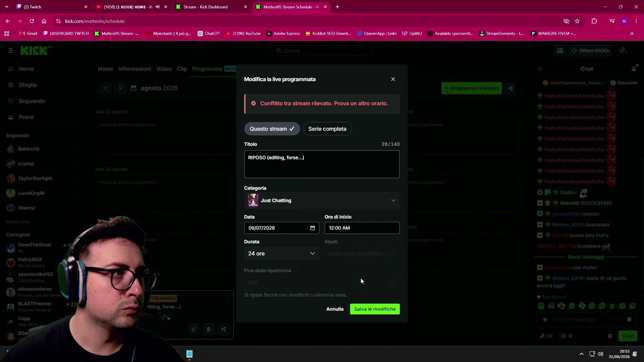
Task: Show hidden system tray icons
Action: tap(582, 354)
